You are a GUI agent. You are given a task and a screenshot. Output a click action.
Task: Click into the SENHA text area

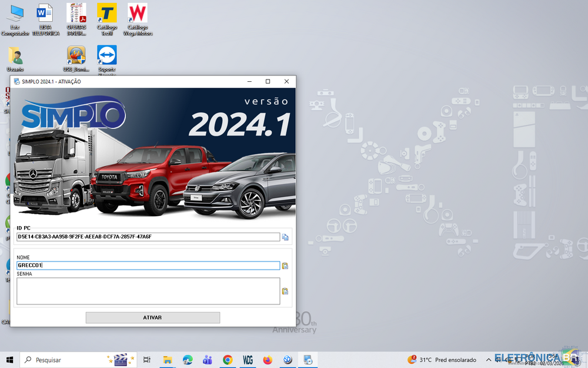[148, 291]
